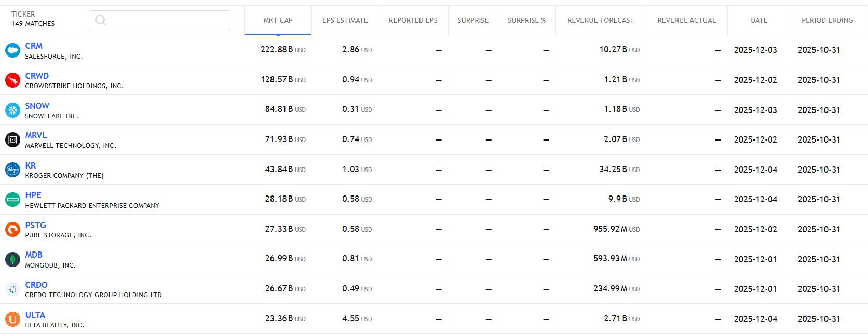868x336 pixels.
Task: Click the Hewlett Packard Enterprise logo
Action: click(x=12, y=200)
